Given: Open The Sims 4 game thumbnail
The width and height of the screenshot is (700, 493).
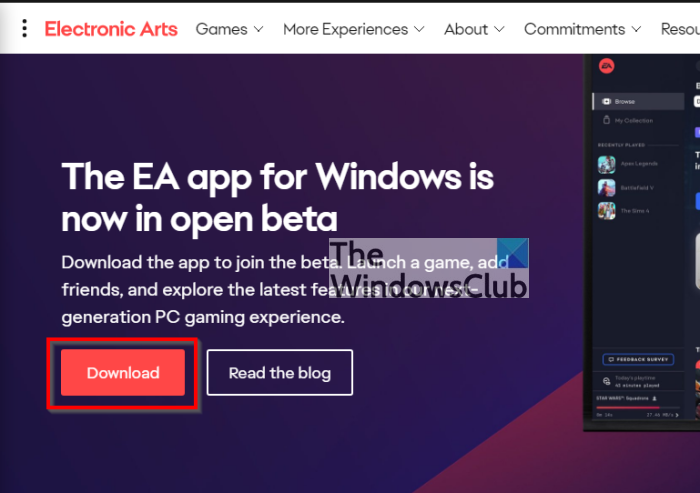Looking at the screenshot, I should 606,210.
